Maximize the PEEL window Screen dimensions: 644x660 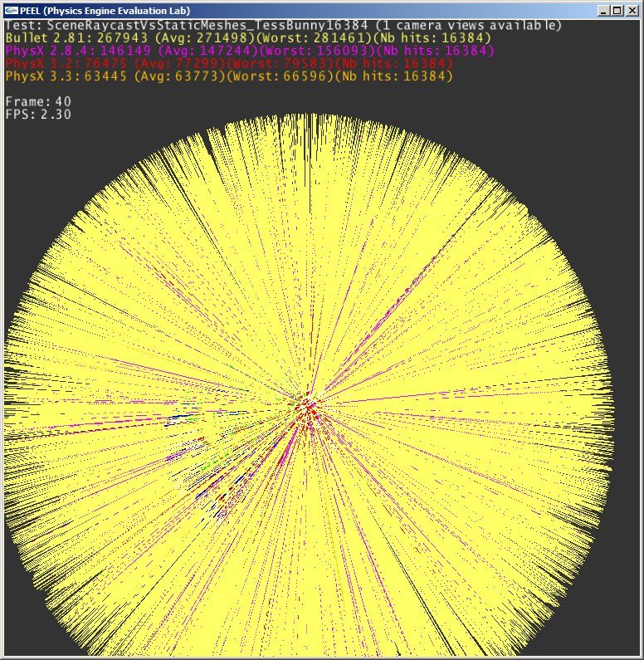point(617,11)
